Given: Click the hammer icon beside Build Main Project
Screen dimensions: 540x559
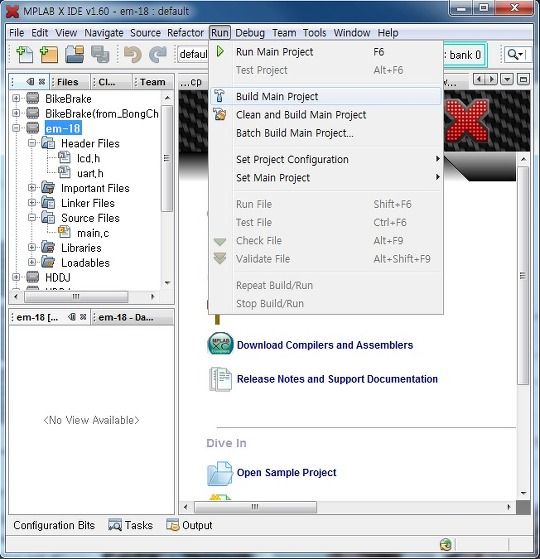Looking at the screenshot, I should tap(219, 96).
